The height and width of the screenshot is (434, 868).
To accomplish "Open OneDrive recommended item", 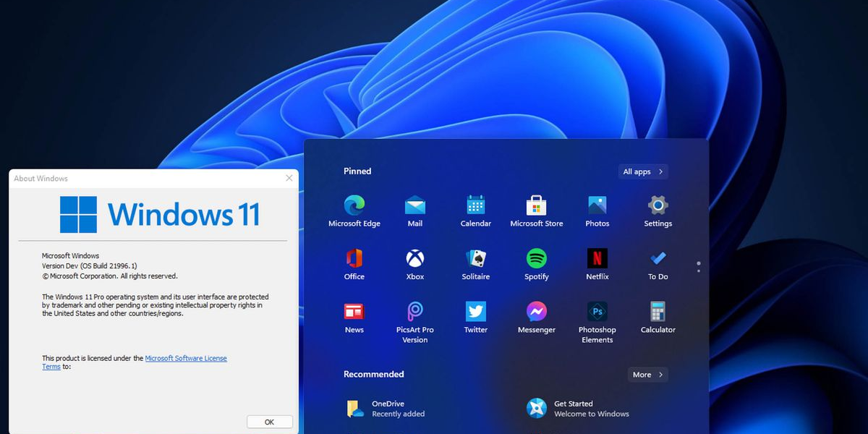I will point(385,409).
